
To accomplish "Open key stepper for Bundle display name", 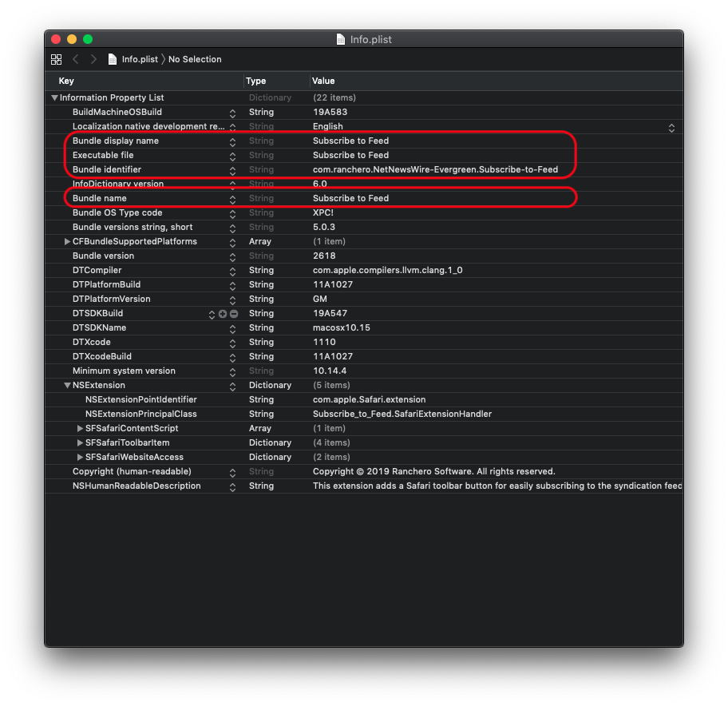I will pos(232,142).
